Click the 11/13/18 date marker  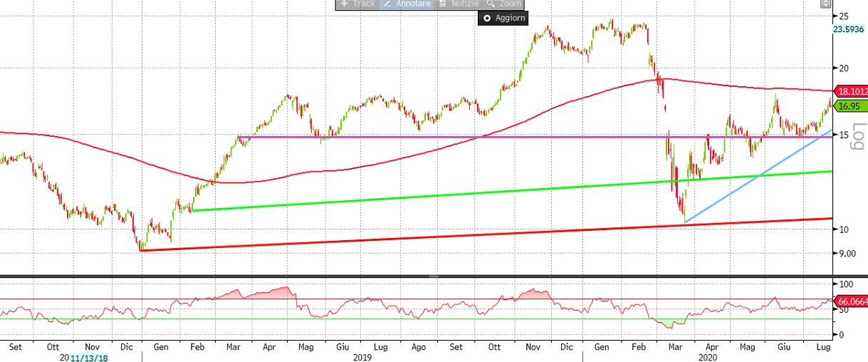[x=90, y=357]
